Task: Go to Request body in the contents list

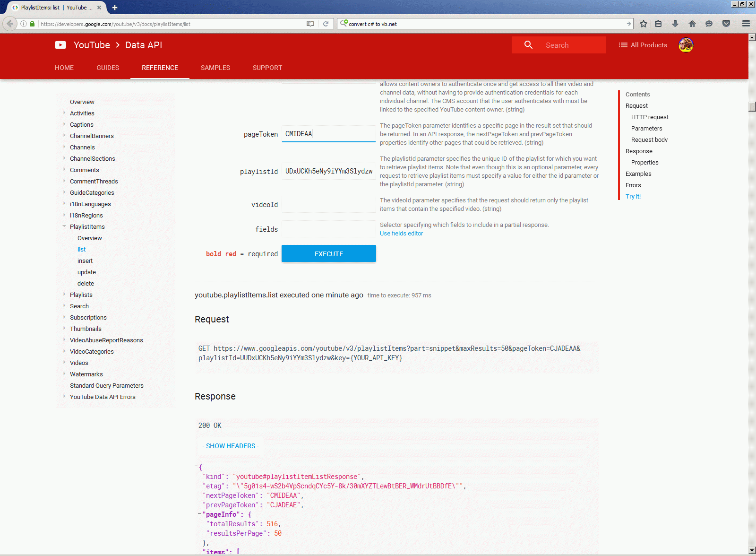Action: [649, 139]
